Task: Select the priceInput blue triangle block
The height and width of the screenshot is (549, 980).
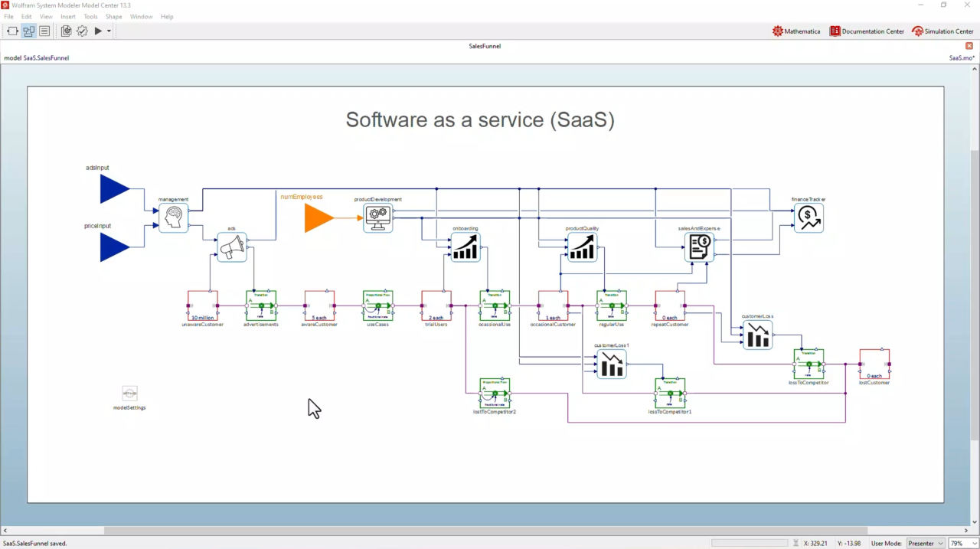Action: pyautogui.click(x=115, y=247)
